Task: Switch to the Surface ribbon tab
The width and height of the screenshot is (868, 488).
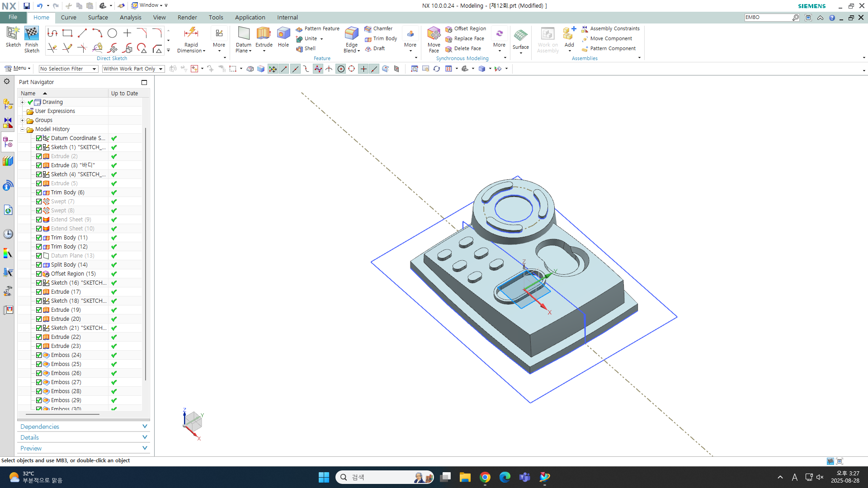Action: [x=98, y=17]
